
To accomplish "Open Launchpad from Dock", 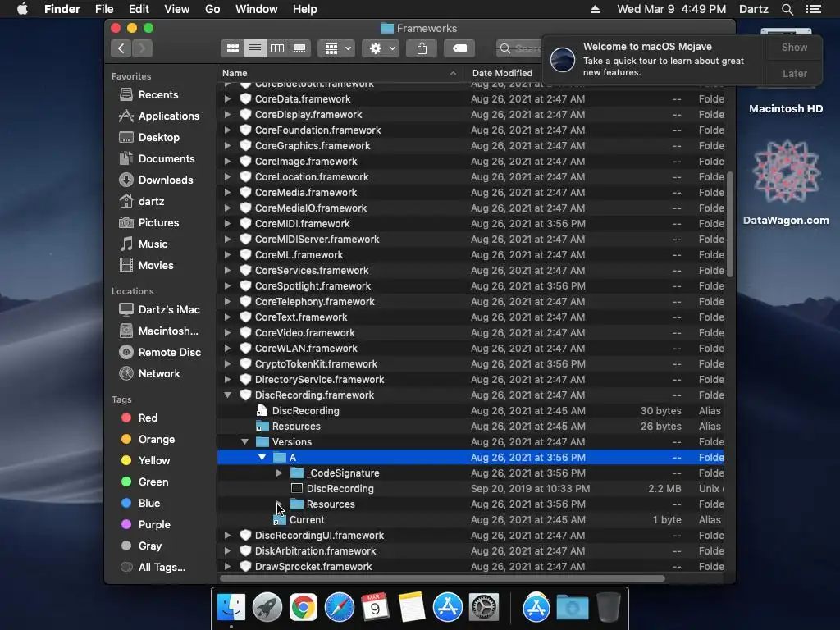I will (267, 608).
